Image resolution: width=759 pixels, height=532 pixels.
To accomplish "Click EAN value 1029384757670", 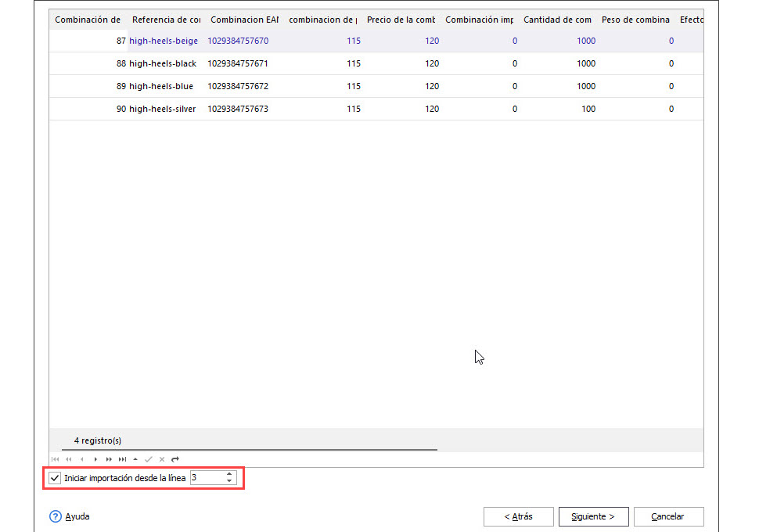I will 238,41.
